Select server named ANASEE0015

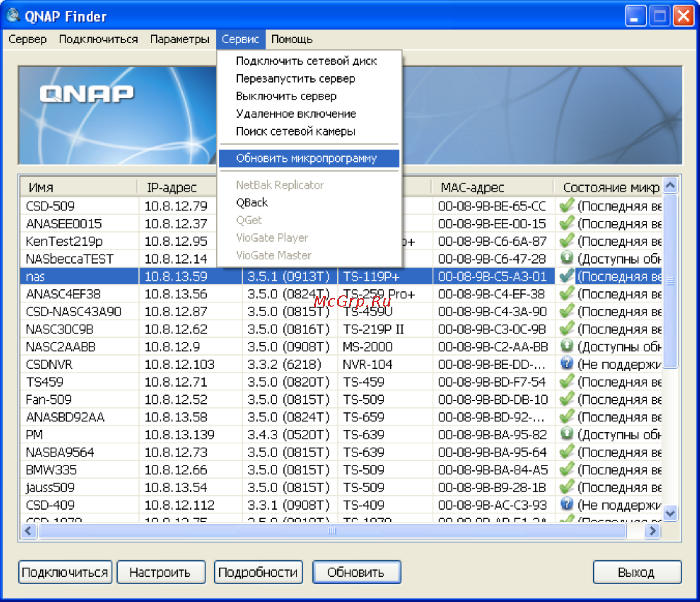tap(64, 224)
